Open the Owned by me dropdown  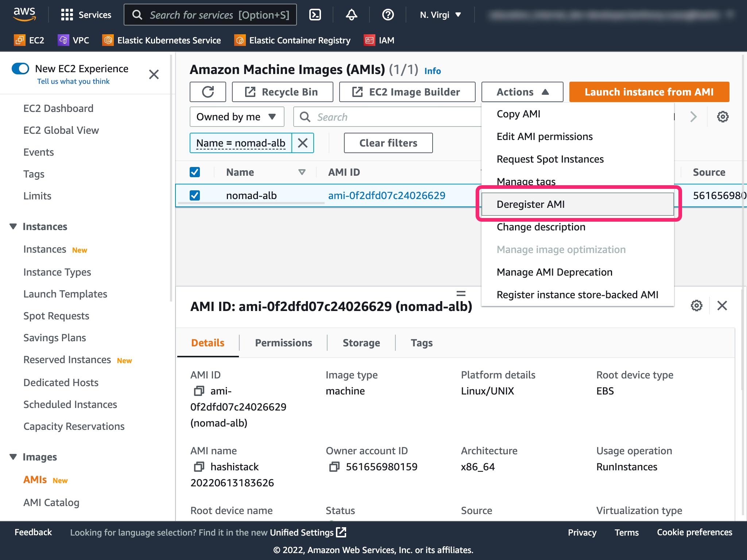(236, 116)
